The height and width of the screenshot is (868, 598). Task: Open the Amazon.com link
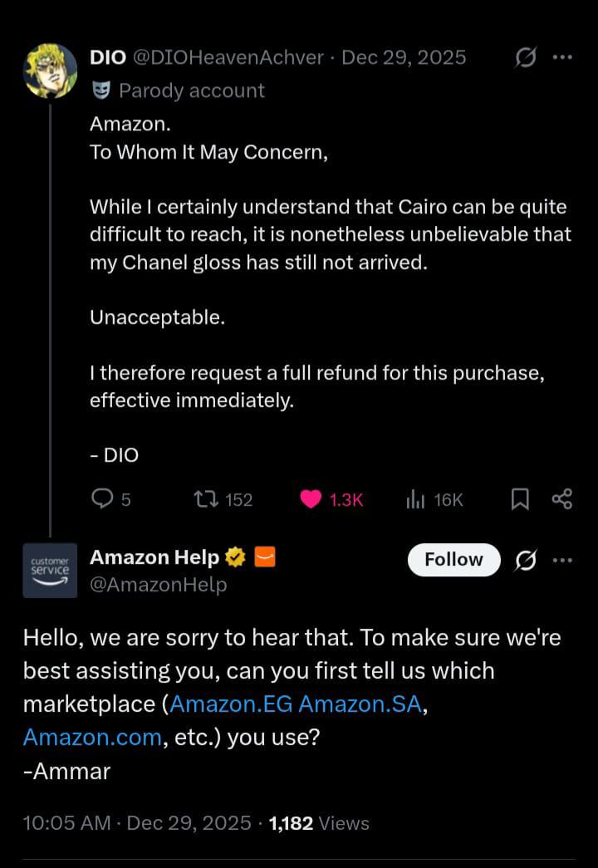coord(92,738)
